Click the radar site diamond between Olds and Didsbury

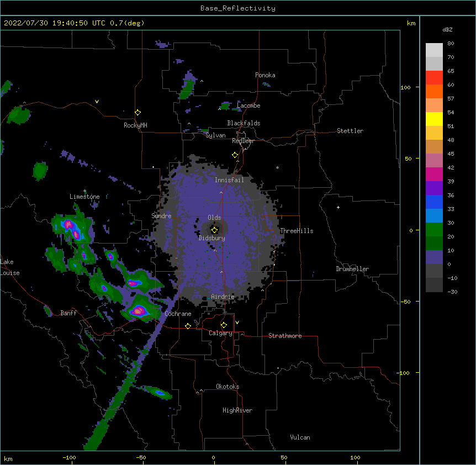point(214,230)
